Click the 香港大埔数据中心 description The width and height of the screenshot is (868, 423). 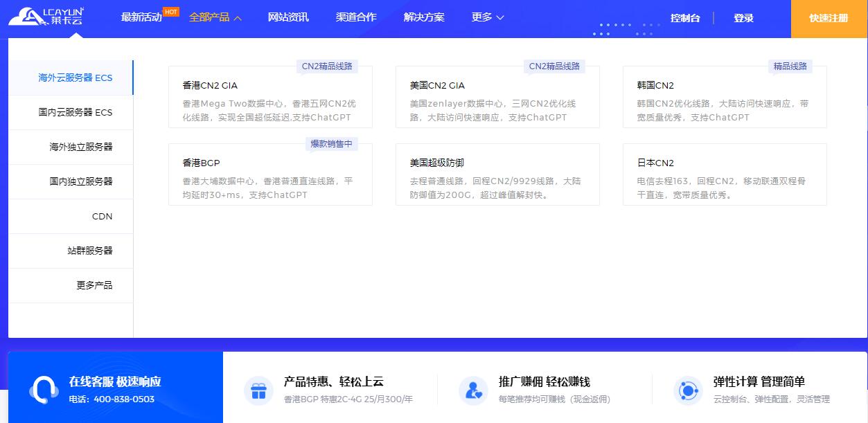click(268, 188)
